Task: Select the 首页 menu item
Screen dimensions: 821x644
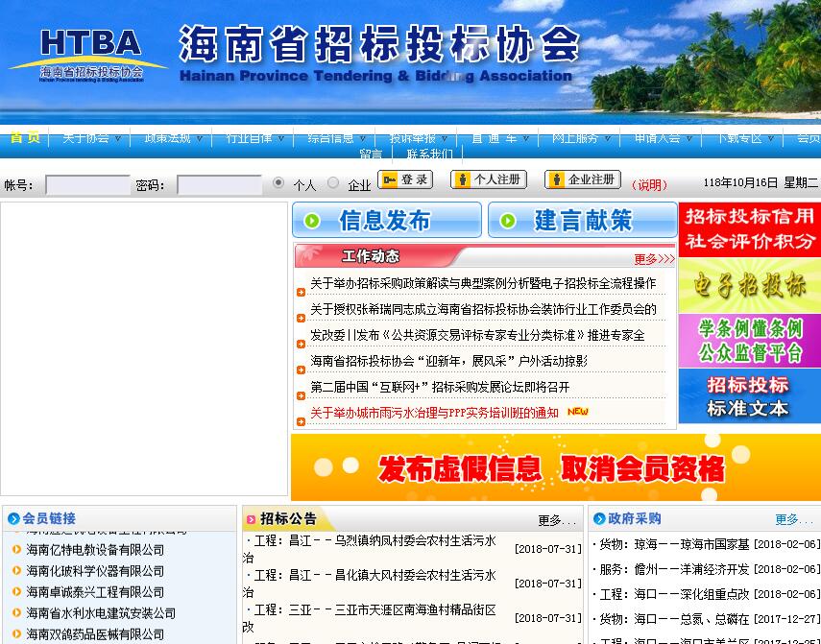Action: [24, 137]
